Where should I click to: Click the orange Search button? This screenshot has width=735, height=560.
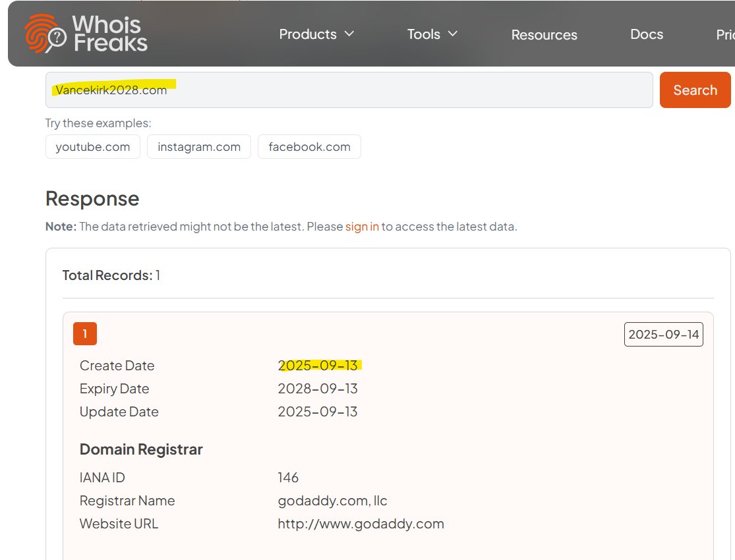click(695, 90)
